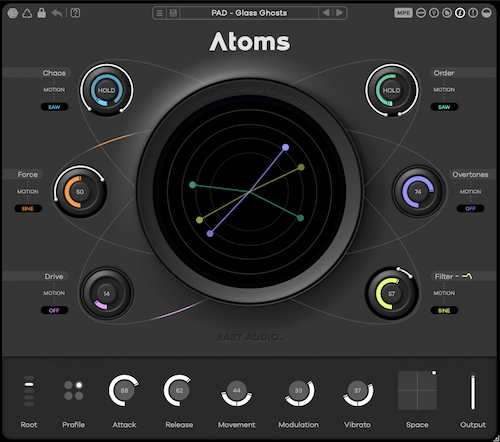Toggle the padlock lock icon

coord(42,13)
